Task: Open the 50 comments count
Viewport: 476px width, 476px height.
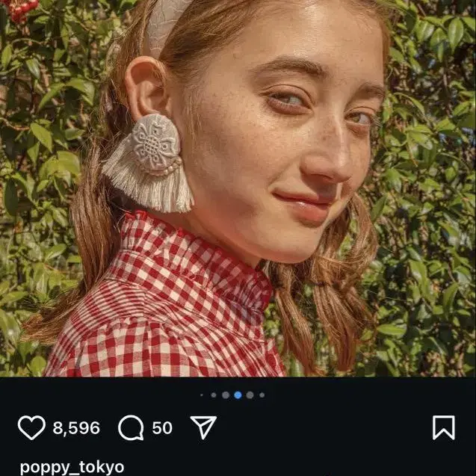Action: click(x=162, y=428)
